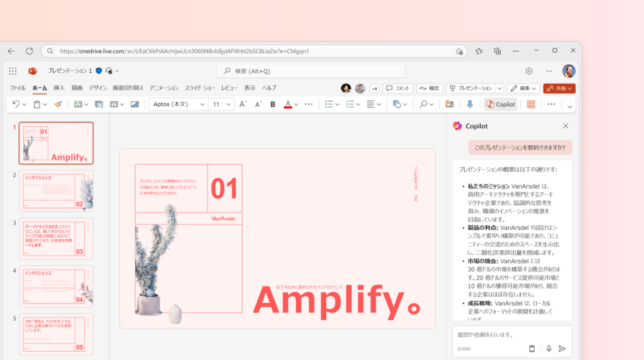The height and width of the screenshot is (360, 644).
Task: Toggle the Copilot pane button
Action: pos(500,104)
